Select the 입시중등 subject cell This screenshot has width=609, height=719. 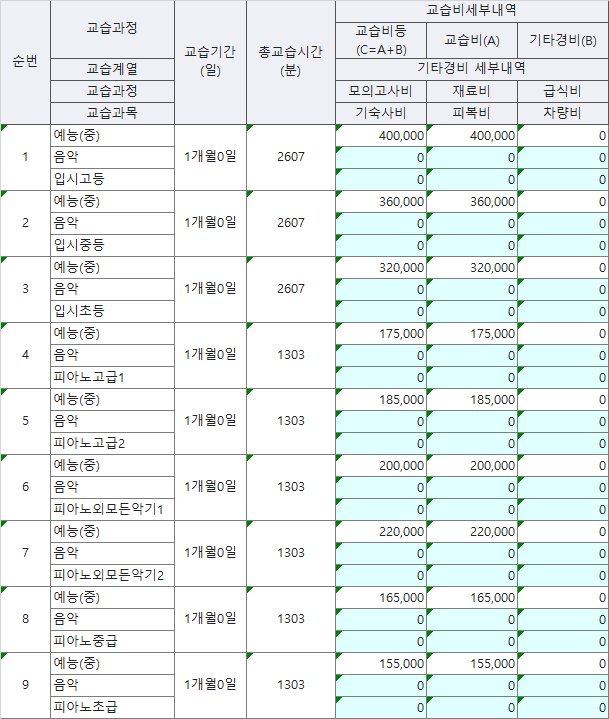[112, 245]
